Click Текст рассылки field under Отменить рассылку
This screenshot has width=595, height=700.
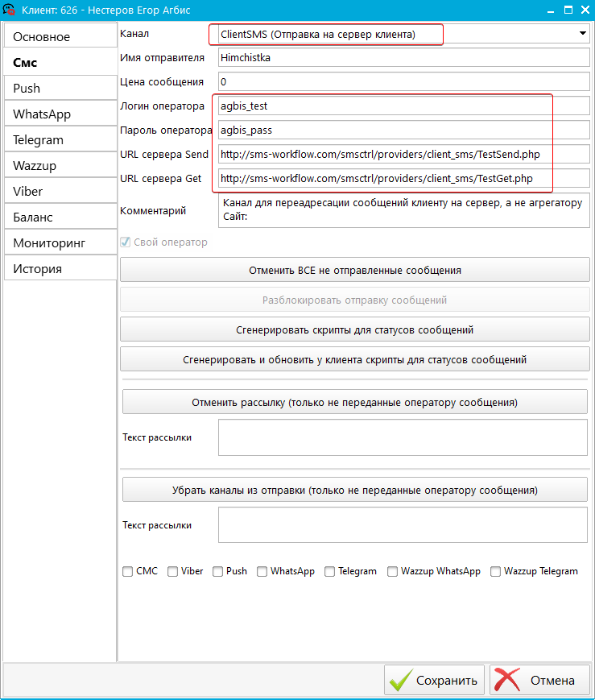click(403, 437)
